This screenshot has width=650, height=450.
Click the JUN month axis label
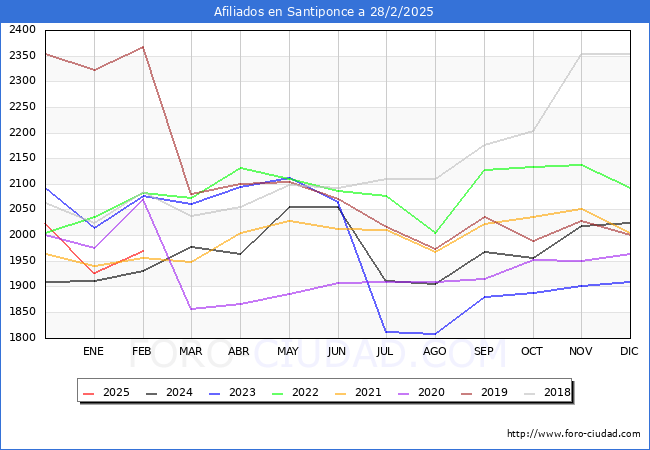pyautogui.click(x=337, y=351)
